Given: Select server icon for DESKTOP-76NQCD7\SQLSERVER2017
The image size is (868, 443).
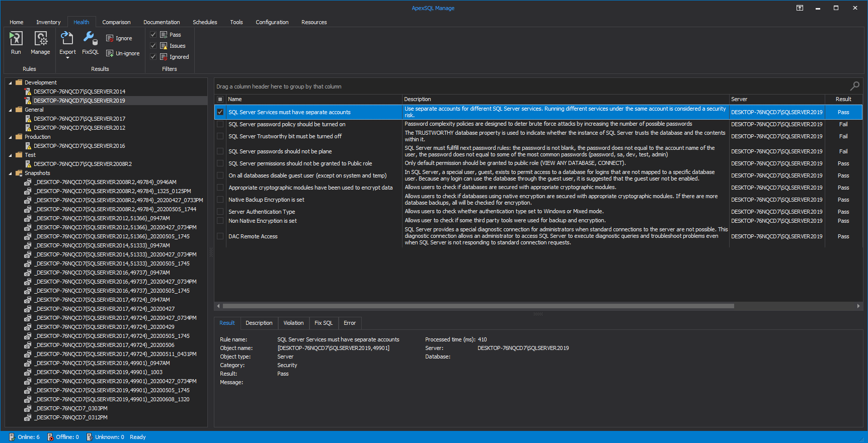Looking at the screenshot, I should coord(28,119).
